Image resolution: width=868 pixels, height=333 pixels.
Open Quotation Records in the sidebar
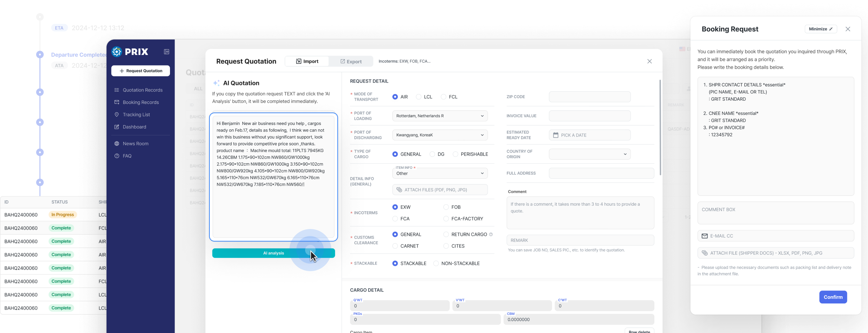coord(142,90)
